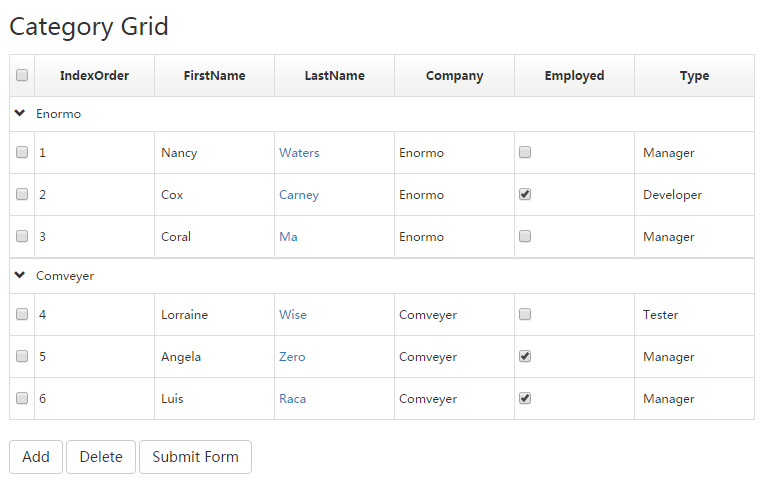This screenshot has height=480, width=763.
Task: Open the Waters last name link
Action: pos(299,153)
